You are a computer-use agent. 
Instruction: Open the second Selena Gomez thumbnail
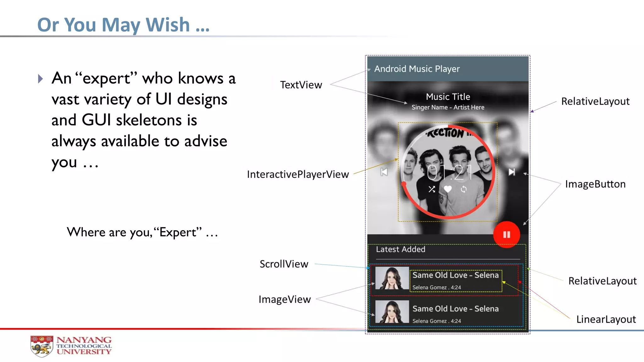tap(392, 312)
